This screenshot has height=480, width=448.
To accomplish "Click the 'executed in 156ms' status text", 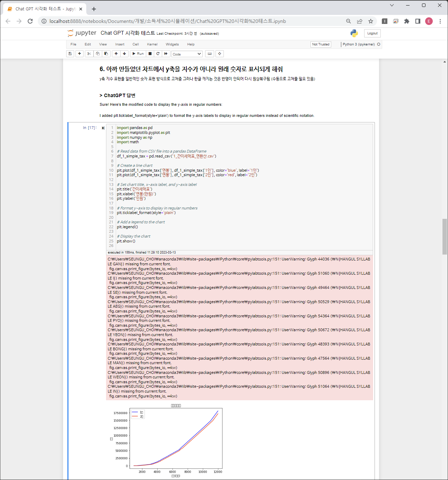I will coord(142,252).
